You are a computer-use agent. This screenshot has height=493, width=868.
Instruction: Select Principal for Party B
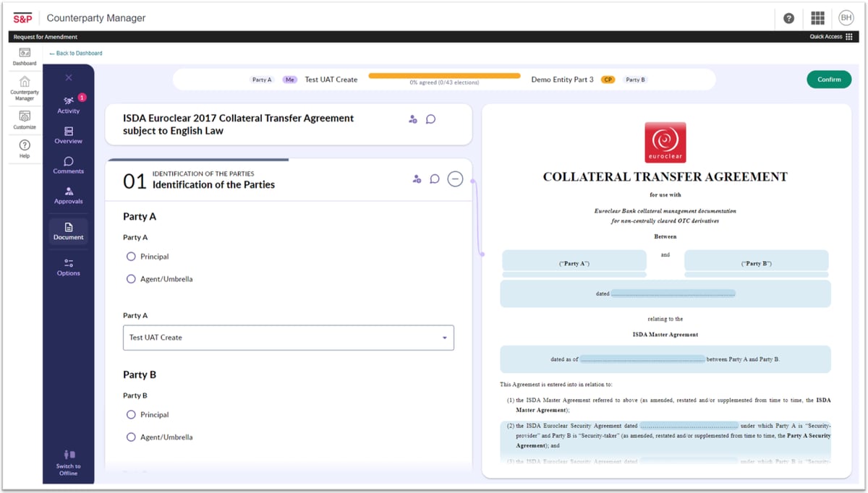pyautogui.click(x=131, y=415)
